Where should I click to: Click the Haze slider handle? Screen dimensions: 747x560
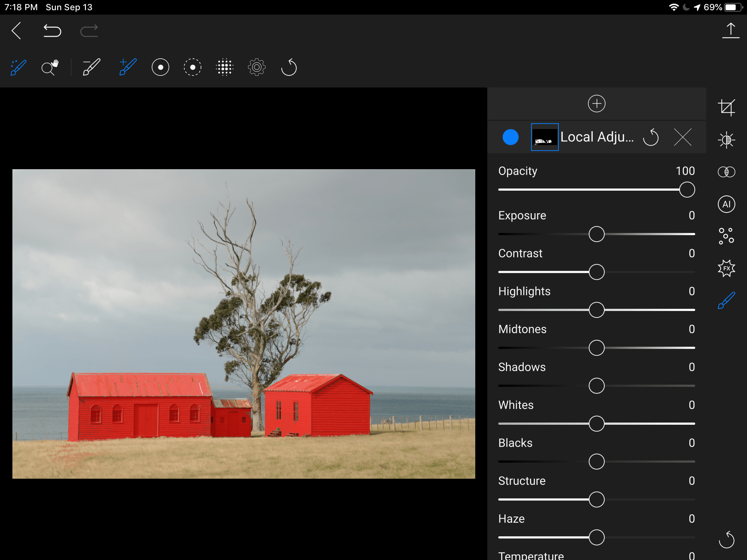[597, 537]
